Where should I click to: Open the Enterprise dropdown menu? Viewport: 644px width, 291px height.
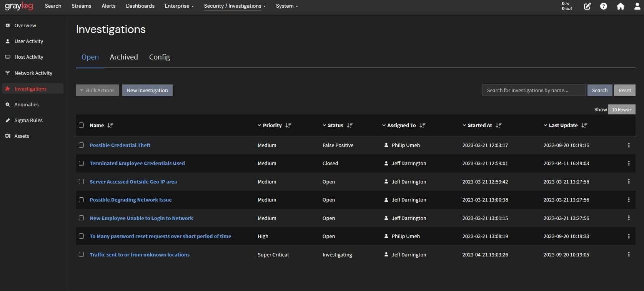coord(179,6)
